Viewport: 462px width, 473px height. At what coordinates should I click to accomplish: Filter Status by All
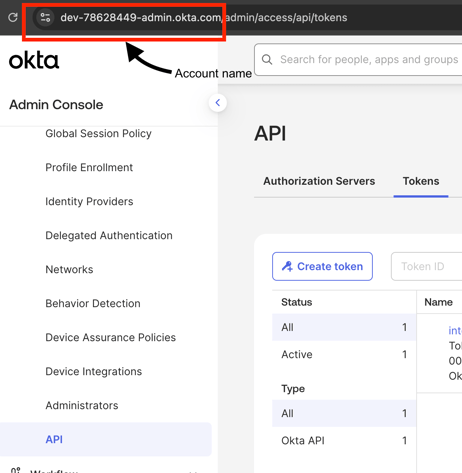pyautogui.click(x=344, y=327)
